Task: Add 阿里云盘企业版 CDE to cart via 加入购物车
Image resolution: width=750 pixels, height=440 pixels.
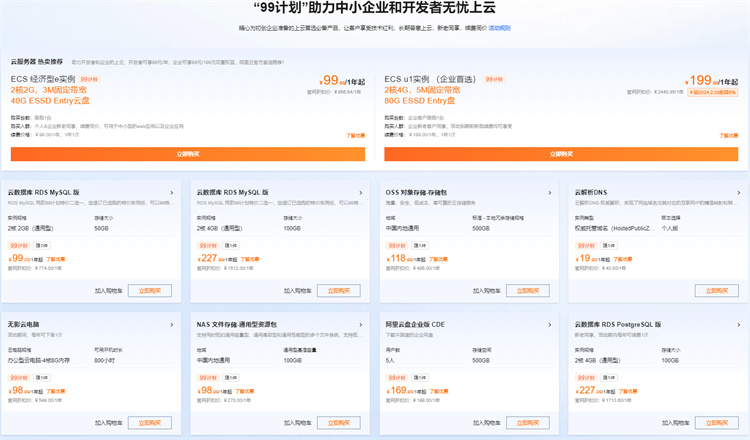Action: pos(486,423)
